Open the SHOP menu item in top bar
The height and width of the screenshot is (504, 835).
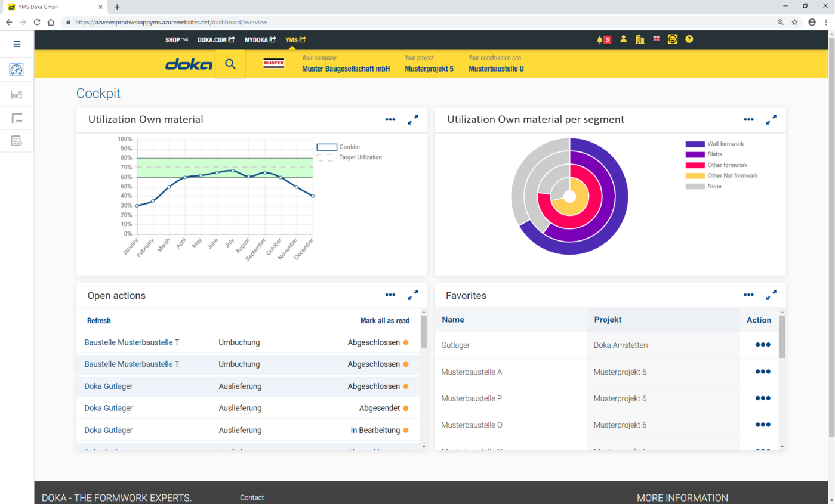click(177, 40)
